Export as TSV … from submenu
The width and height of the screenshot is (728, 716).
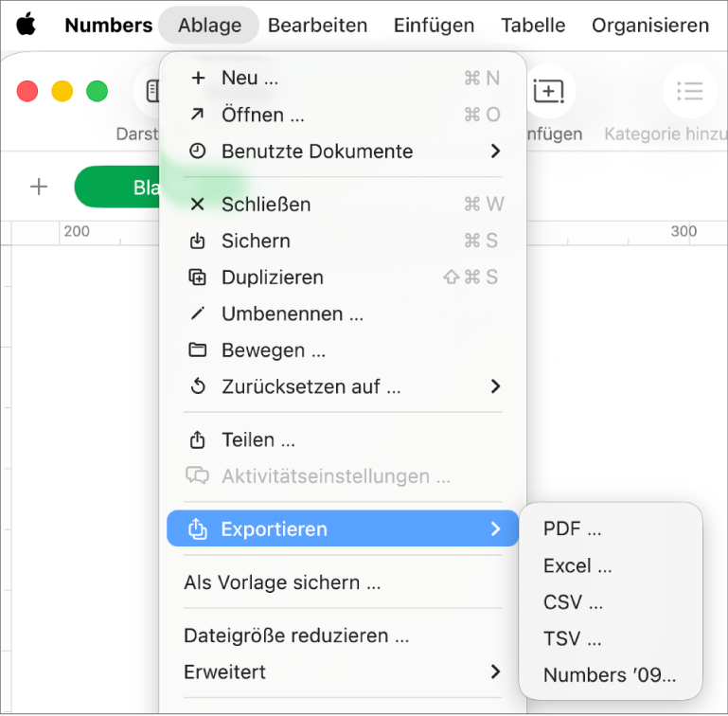tap(611, 638)
